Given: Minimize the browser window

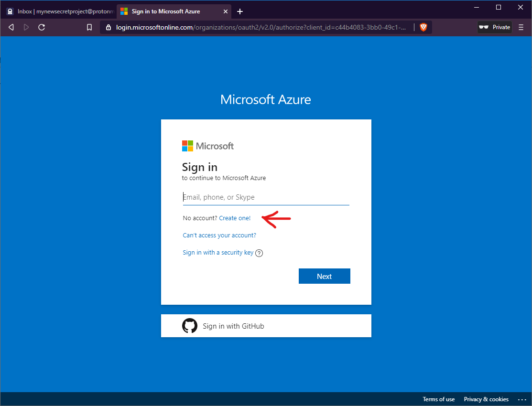Looking at the screenshot, I should pos(477,7).
